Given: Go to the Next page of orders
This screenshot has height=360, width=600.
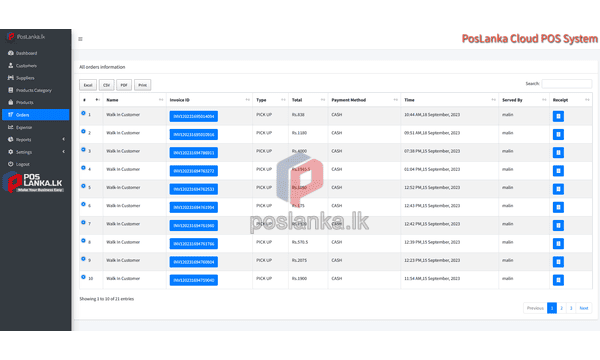Looking at the screenshot, I should [x=584, y=308].
